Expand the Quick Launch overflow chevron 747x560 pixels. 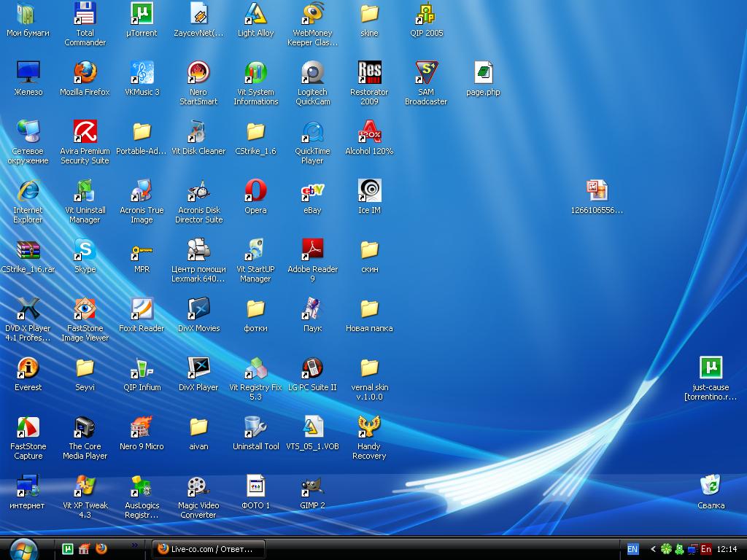[134, 545]
